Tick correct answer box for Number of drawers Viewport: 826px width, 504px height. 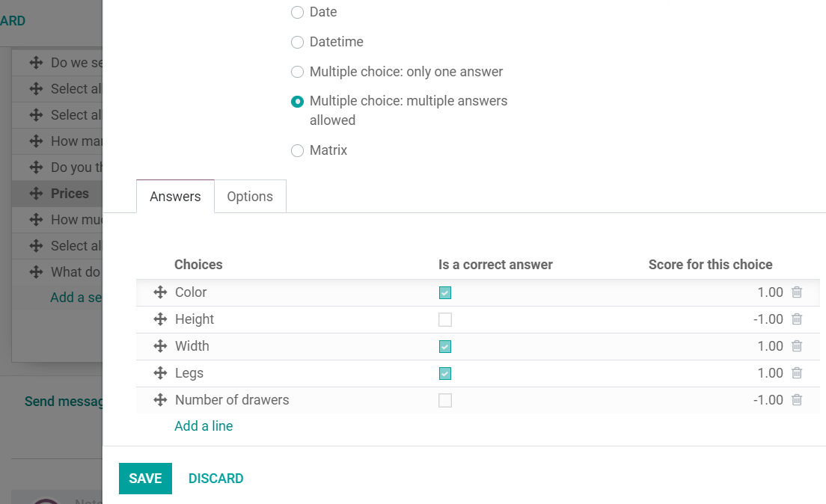[x=445, y=401]
